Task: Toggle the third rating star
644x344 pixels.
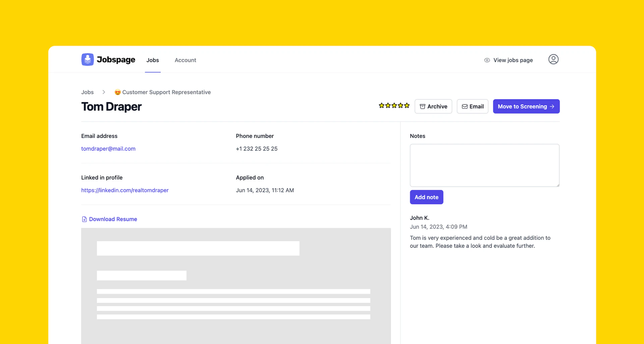Action: click(x=394, y=105)
